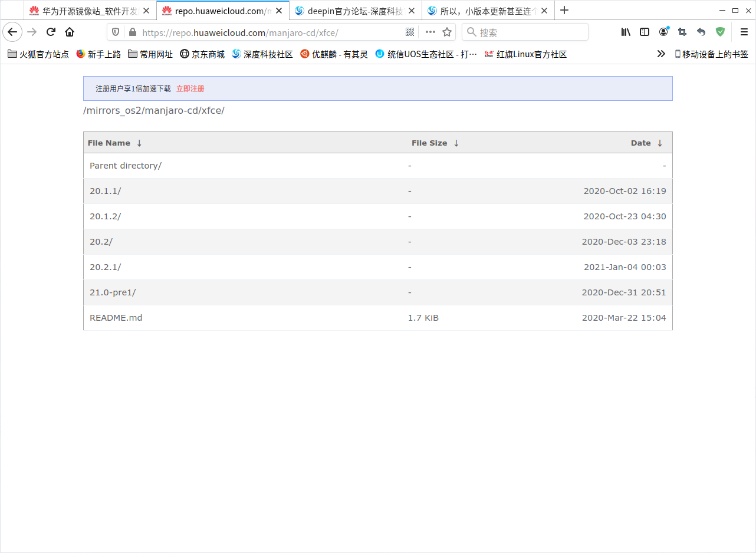Toggle the sidebar view icon
The image size is (756, 553).
[x=645, y=32]
